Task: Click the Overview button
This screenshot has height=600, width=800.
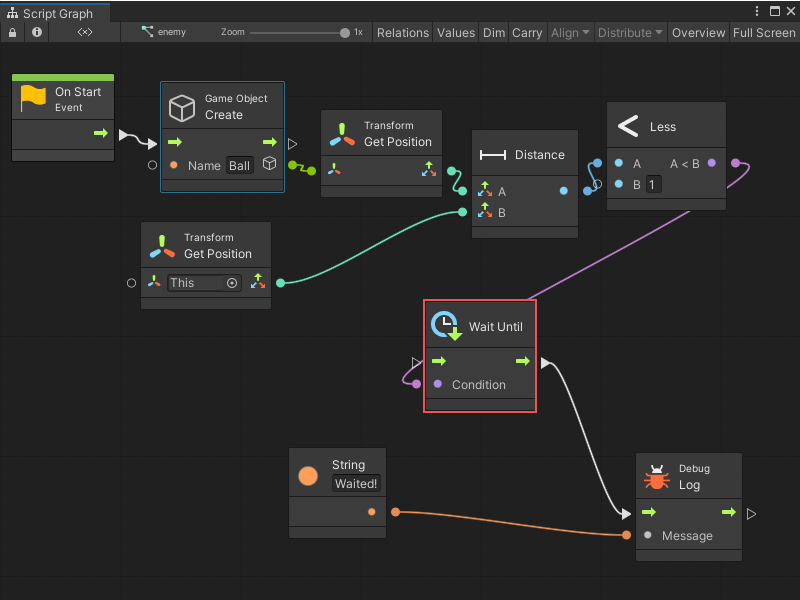Action: [698, 32]
